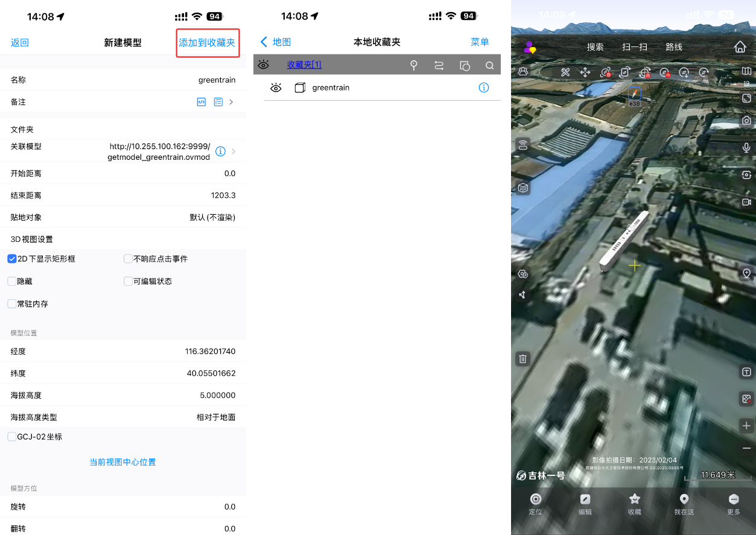Select the T text annotation icon
The height and width of the screenshot is (535, 756).
click(x=746, y=372)
